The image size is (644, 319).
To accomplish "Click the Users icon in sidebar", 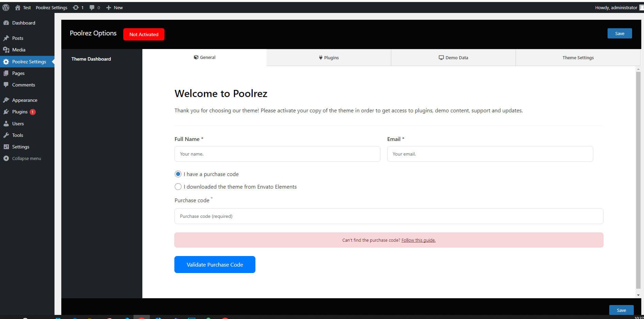I will tap(6, 124).
